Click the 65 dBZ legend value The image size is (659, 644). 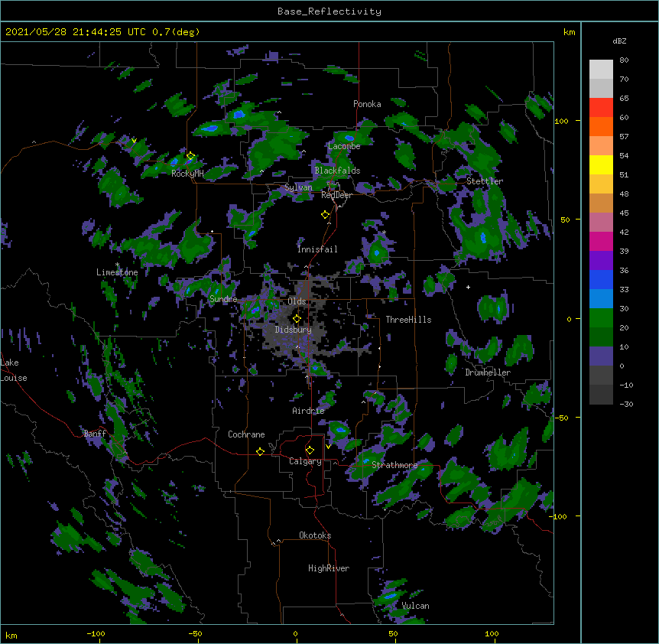[624, 99]
